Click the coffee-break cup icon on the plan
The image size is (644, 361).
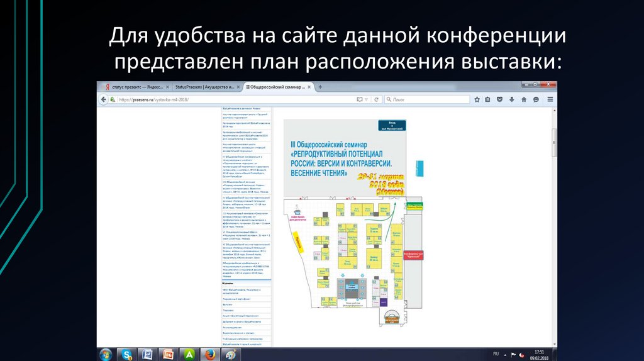[297, 211]
